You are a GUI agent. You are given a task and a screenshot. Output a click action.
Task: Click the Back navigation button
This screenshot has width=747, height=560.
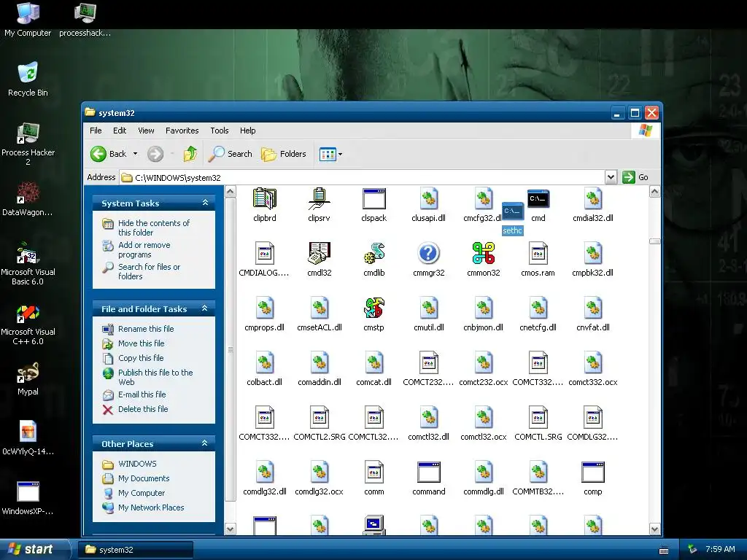pyautogui.click(x=109, y=154)
